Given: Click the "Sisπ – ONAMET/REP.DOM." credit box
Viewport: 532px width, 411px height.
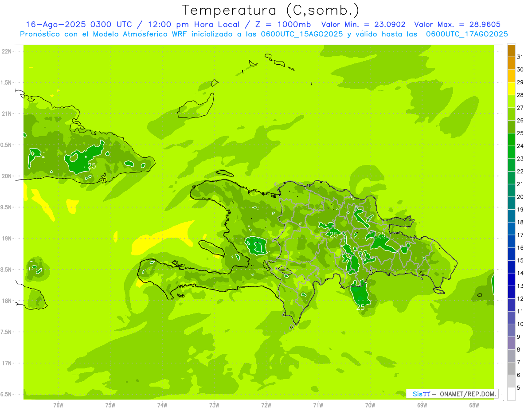Looking at the screenshot, I should pos(452,394).
